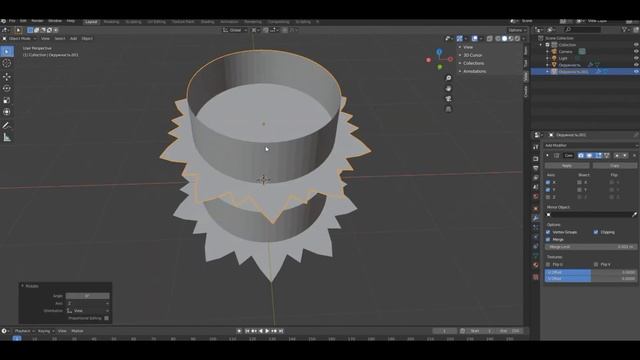
Task: Click the modifier Copy button
Action: (x=615, y=166)
